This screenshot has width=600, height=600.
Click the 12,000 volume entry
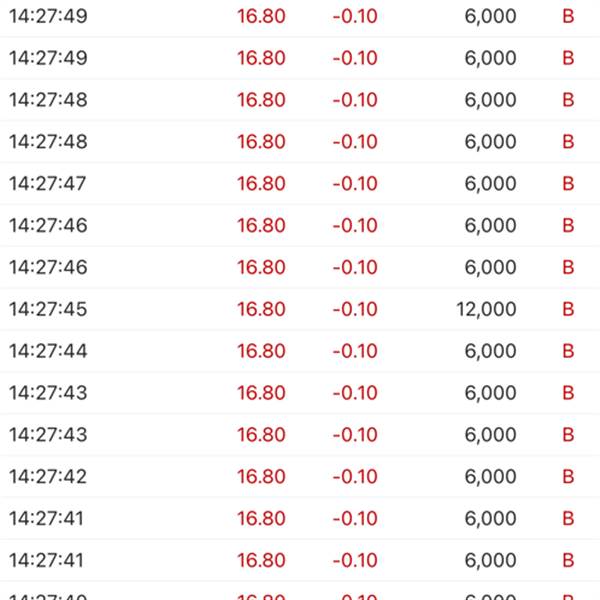point(486,309)
